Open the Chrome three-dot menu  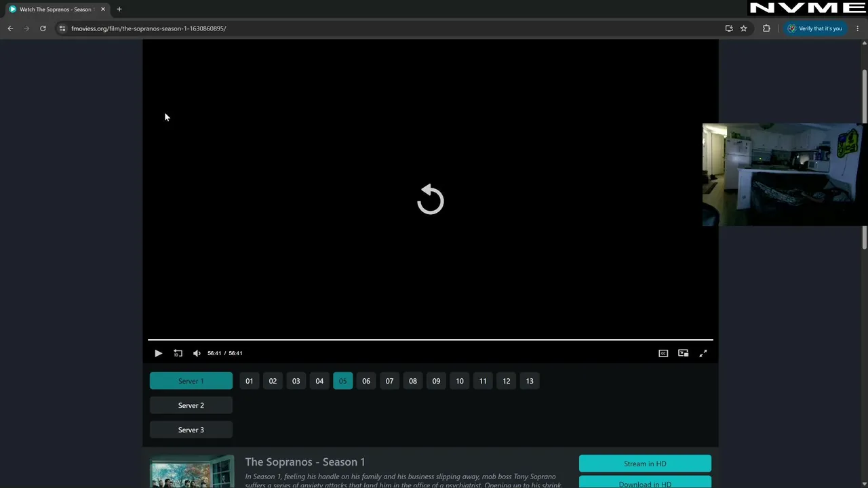coord(858,28)
